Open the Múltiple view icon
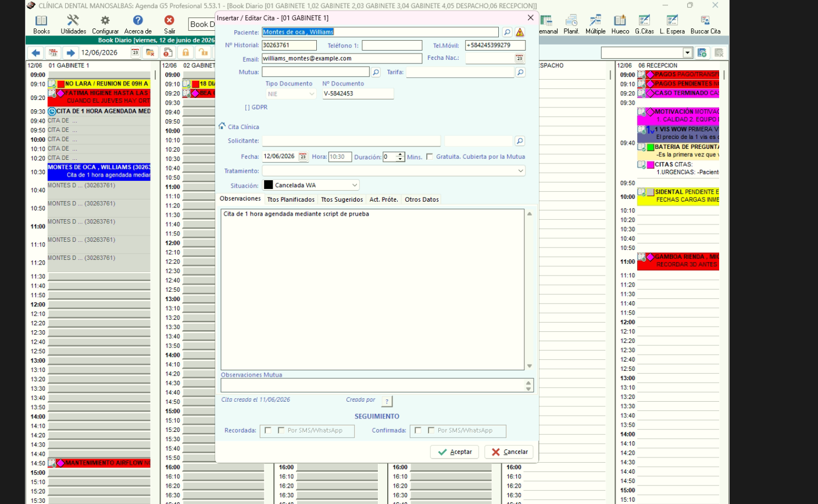Screen dimensions: 818x504 (x=595, y=24)
